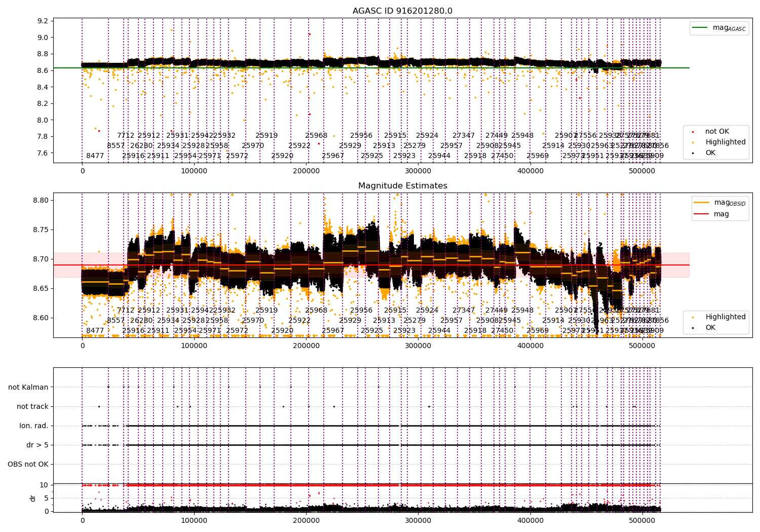Click OBSID label 25914 in Magnitude Estimates plot
The height and width of the screenshot is (532, 760).
click(x=553, y=321)
